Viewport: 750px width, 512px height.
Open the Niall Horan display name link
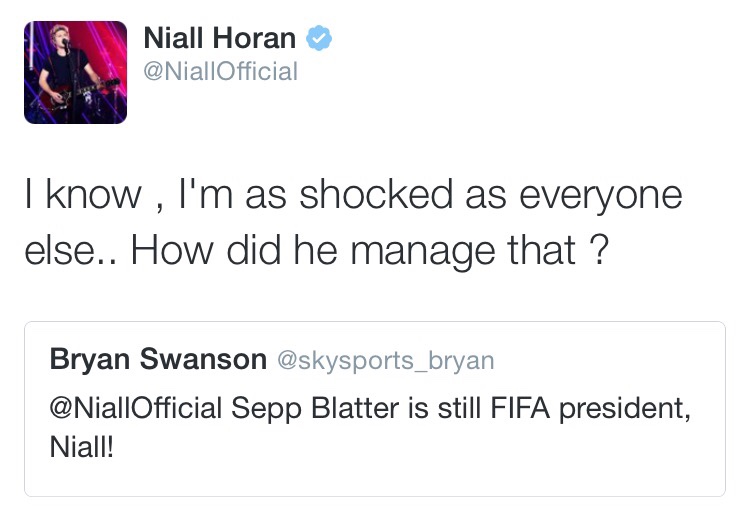click(220, 38)
